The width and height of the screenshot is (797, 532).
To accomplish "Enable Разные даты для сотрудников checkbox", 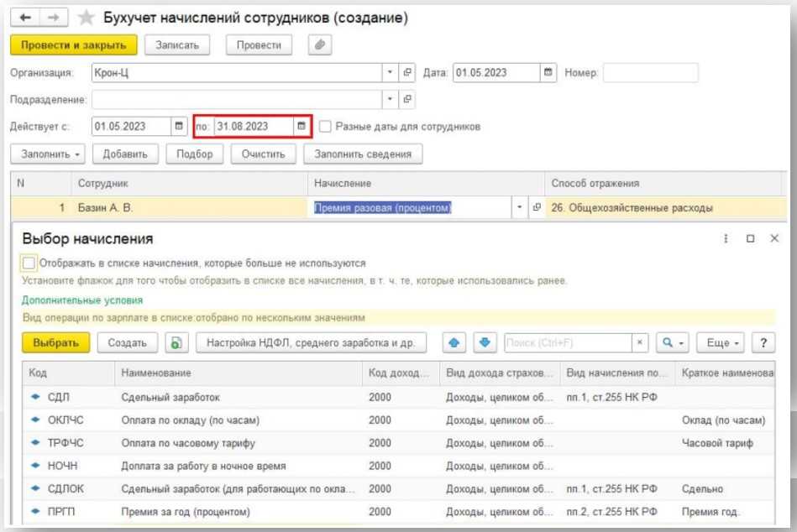I will pyautogui.click(x=325, y=127).
